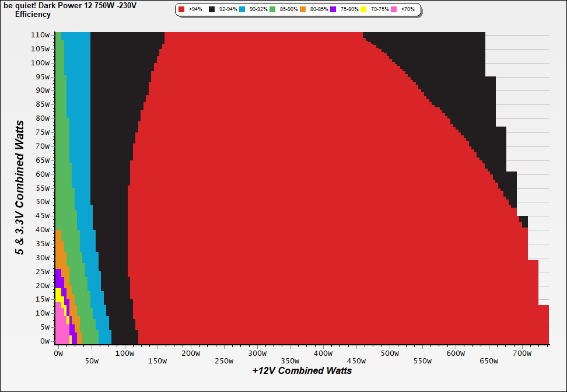Click the '100W' y-axis label
This screenshot has width=567, height=392.
(40, 63)
